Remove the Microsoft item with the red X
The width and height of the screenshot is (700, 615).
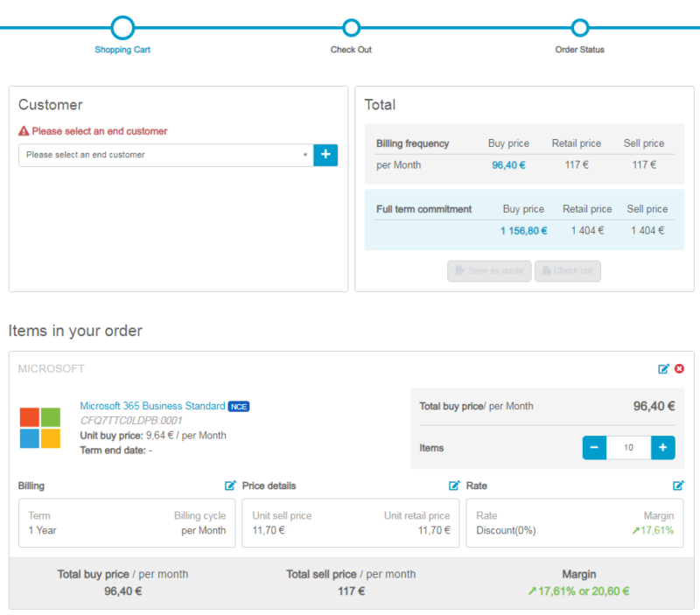[x=679, y=369]
